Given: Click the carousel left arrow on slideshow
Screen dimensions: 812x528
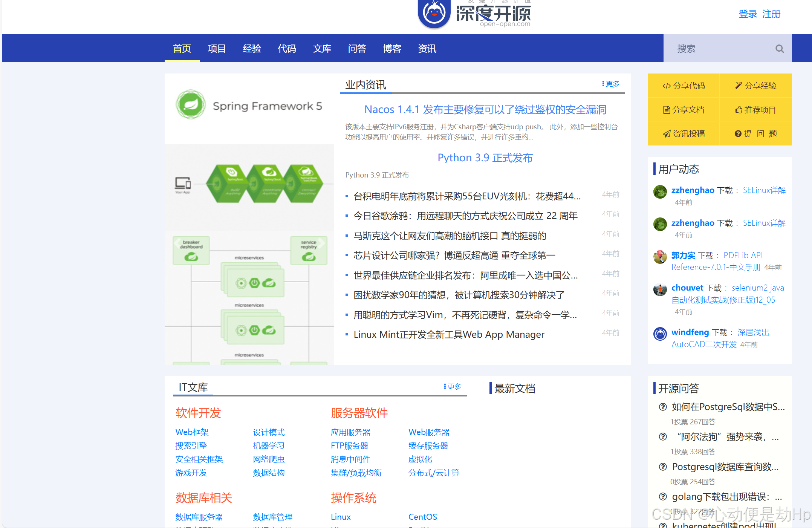Looking at the screenshot, I should point(178,243).
